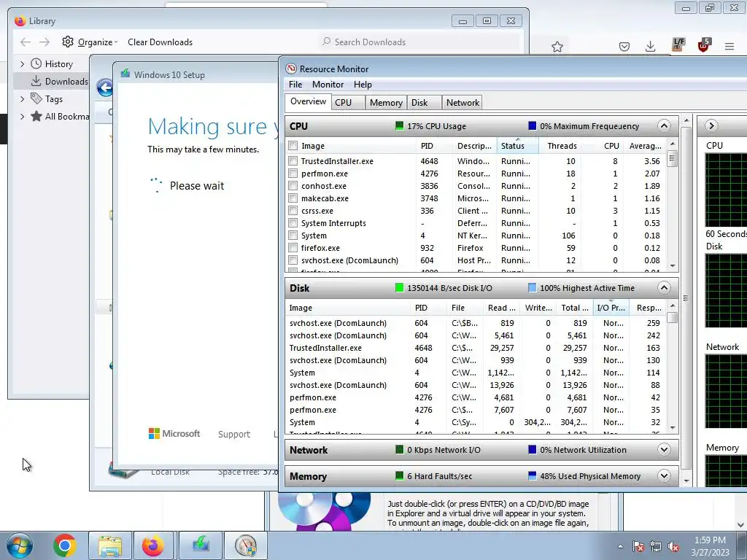Sort CPU table by Threads column
Viewport: 747px width, 560px height.
(x=562, y=146)
